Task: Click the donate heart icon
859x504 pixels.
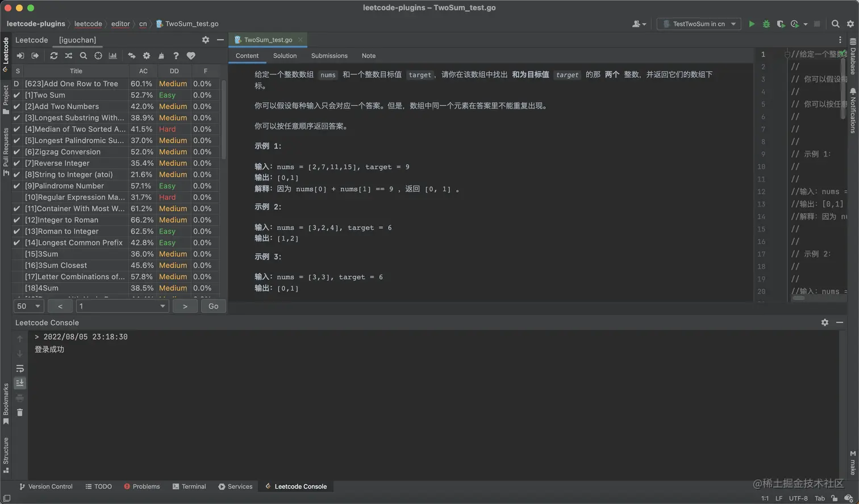Action: pyautogui.click(x=191, y=56)
